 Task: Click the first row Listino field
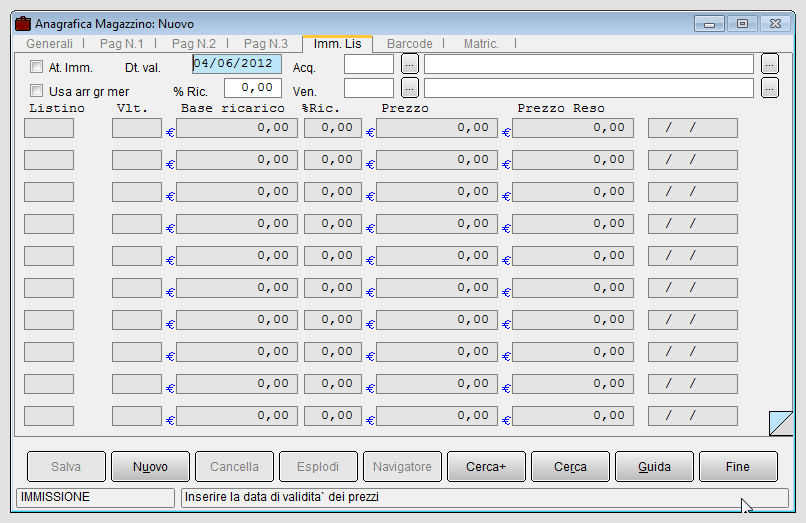pyautogui.click(x=49, y=128)
